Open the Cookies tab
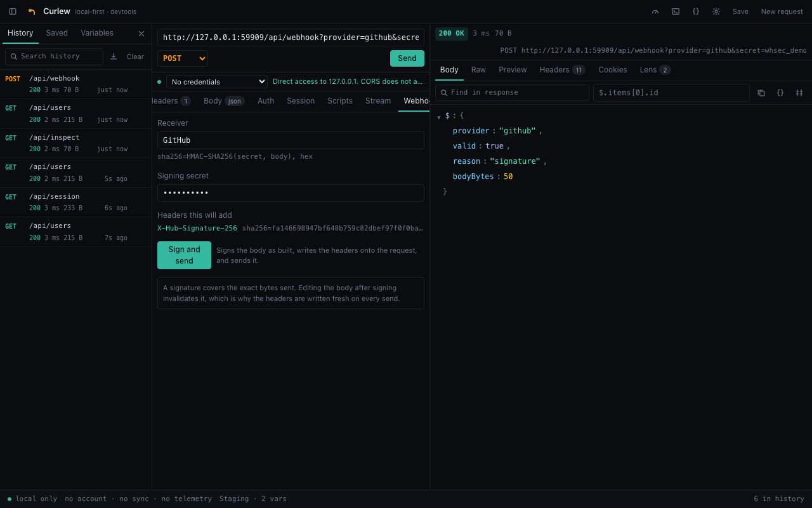812x508 pixels. click(613, 70)
